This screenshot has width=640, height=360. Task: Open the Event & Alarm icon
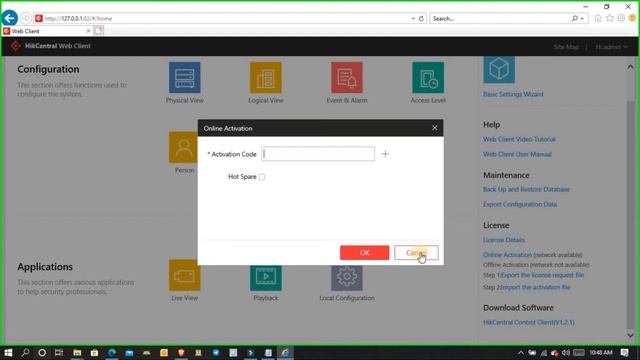pos(347,78)
